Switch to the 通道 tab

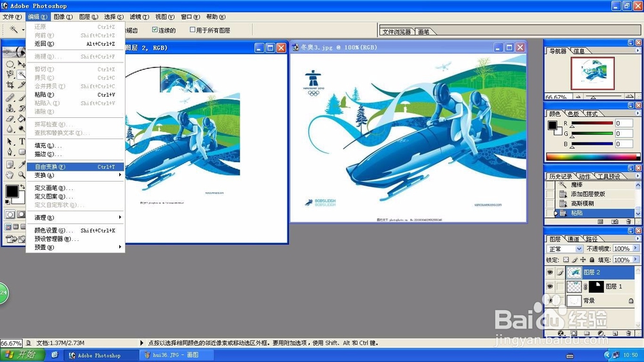[x=573, y=239]
